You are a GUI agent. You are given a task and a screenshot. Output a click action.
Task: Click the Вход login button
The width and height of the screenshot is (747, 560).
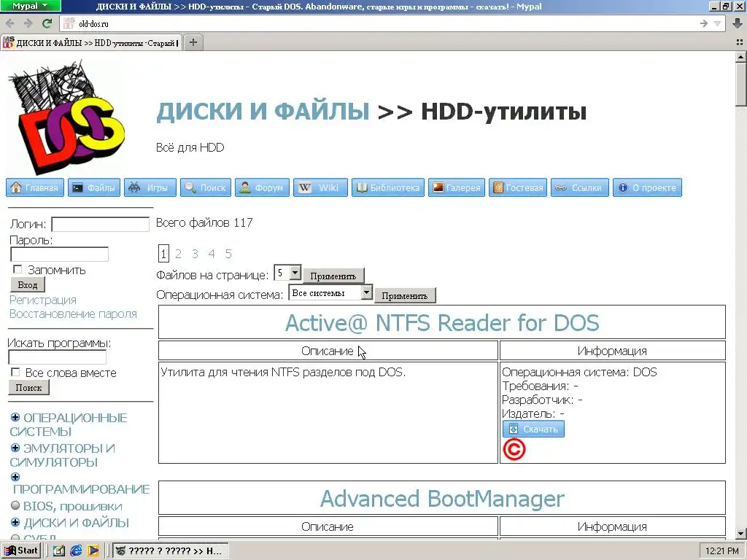pyautogui.click(x=28, y=285)
